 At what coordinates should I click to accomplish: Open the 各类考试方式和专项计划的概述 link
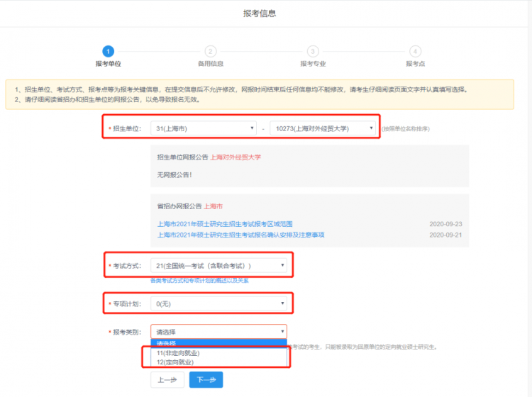click(x=199, y=281)
